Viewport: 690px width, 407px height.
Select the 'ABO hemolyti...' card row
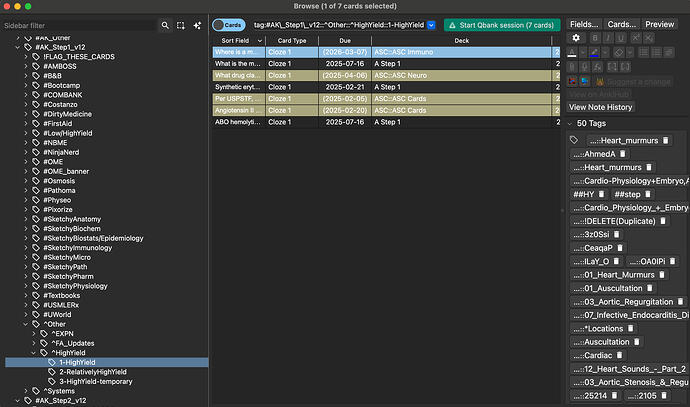[x=386, y=122]
